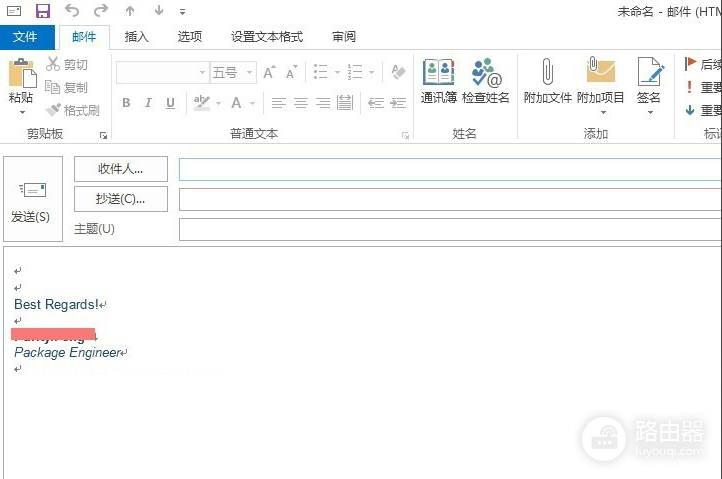Open the 五号 font size dropdown
Viewport: 722px width, 479px height.
click(233, 72)
